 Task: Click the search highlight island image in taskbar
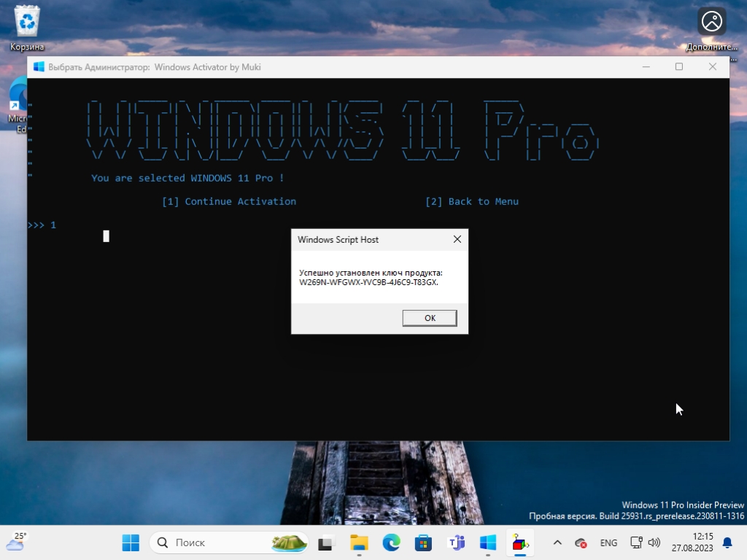289,542
